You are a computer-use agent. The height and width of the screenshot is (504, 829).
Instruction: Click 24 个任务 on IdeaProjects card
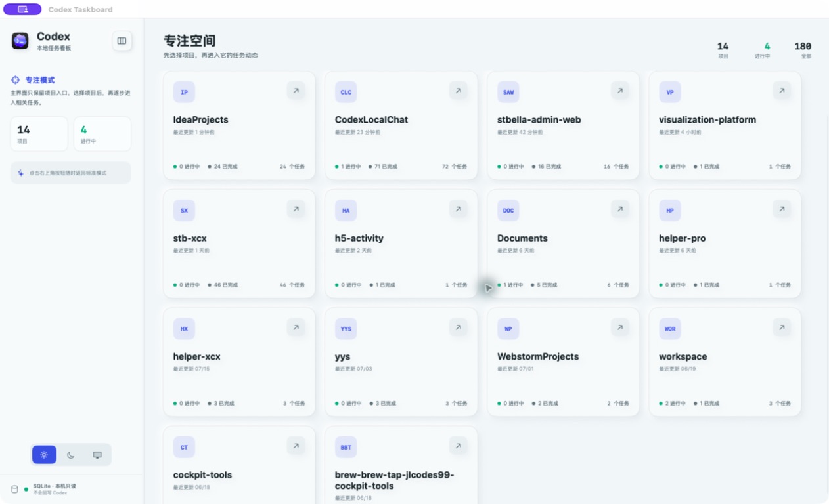(x=292, y=167)
